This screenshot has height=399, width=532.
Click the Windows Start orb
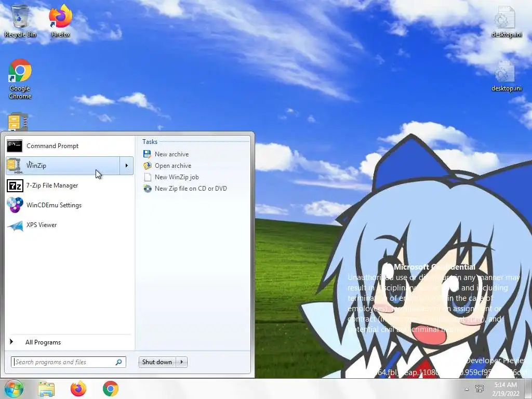[x=14, y=389]
